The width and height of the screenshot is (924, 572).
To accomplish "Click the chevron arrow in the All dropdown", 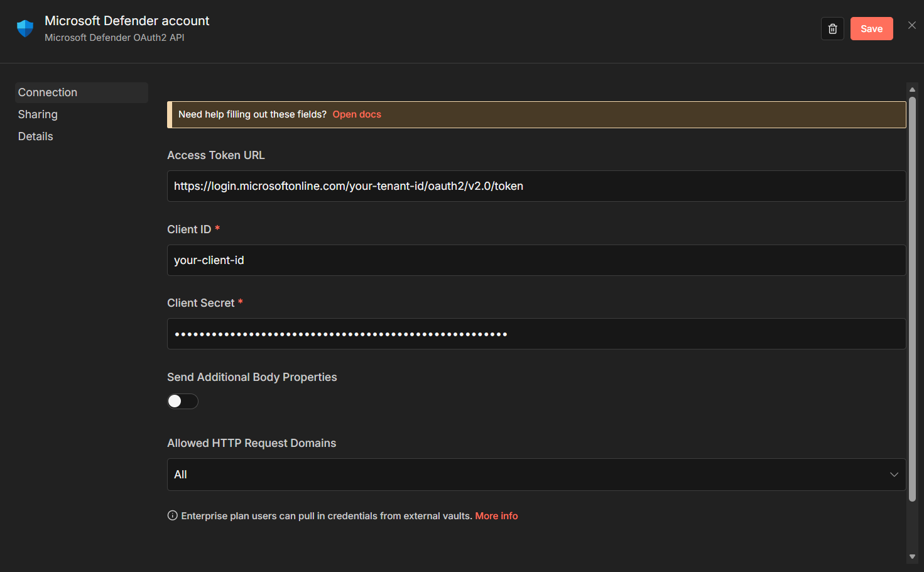I will pos(894,475).
